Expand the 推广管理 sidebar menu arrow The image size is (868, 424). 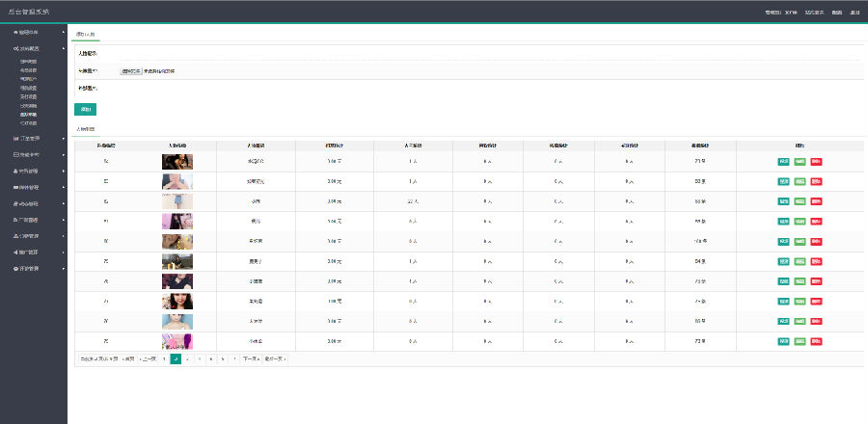(x=64, y=252)
